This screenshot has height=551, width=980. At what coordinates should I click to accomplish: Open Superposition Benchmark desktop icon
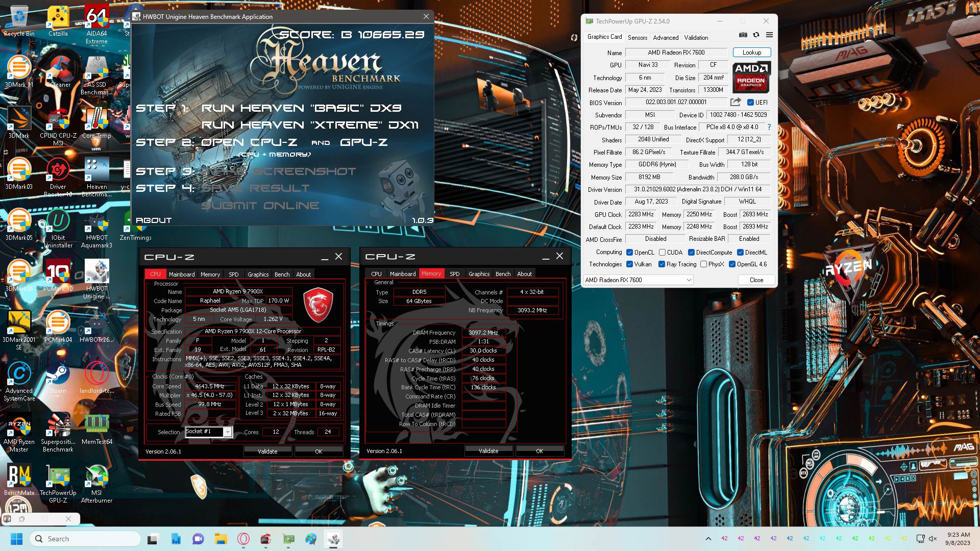(x=58, y=433)
